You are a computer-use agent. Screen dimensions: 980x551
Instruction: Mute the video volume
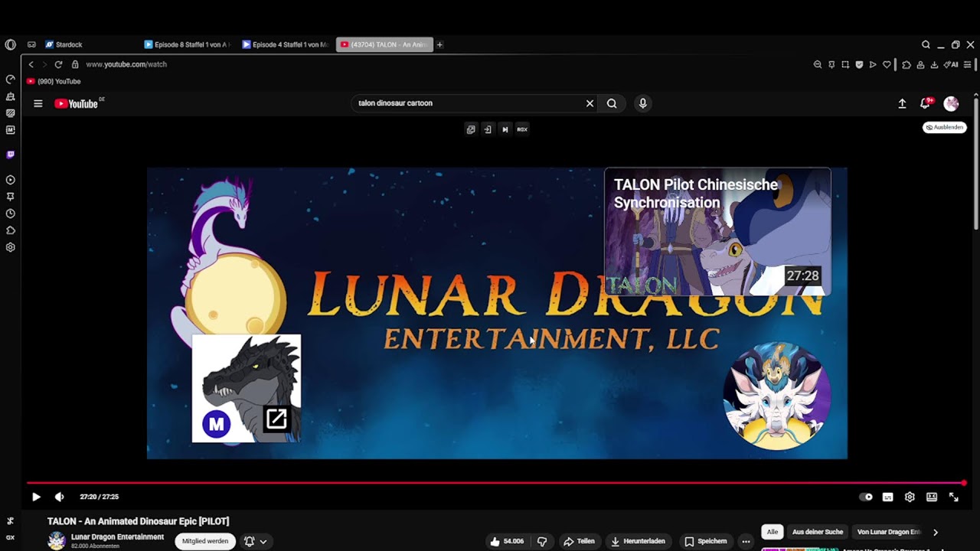coord(60,497)
